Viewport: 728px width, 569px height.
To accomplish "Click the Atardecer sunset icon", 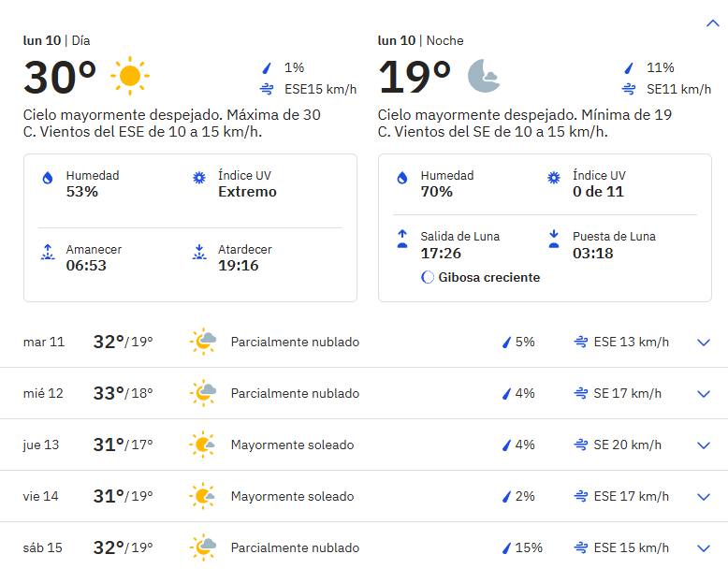I will pos(199,252).
